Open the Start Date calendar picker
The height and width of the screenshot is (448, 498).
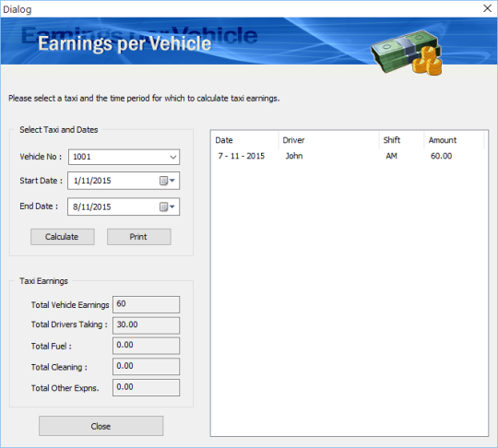coord(167,181)
